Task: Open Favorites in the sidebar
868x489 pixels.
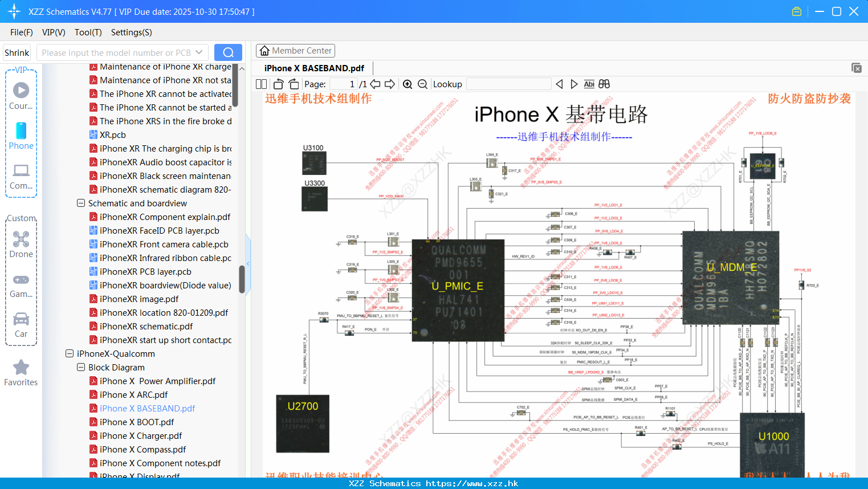Action: [x=21, y=373]
